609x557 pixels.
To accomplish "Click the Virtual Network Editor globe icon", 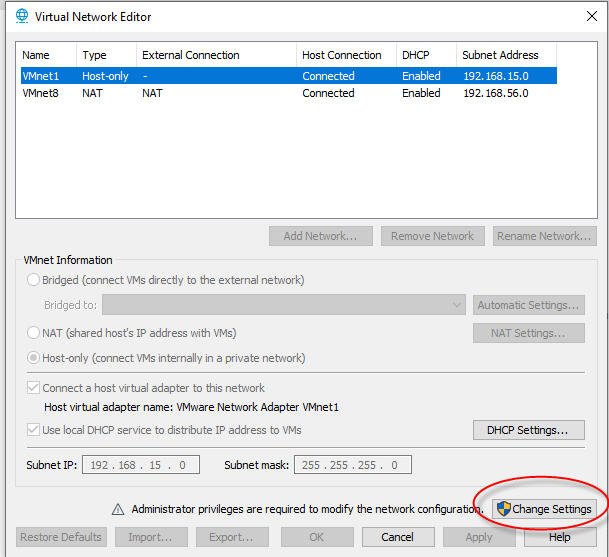I will tap(20, 17).
